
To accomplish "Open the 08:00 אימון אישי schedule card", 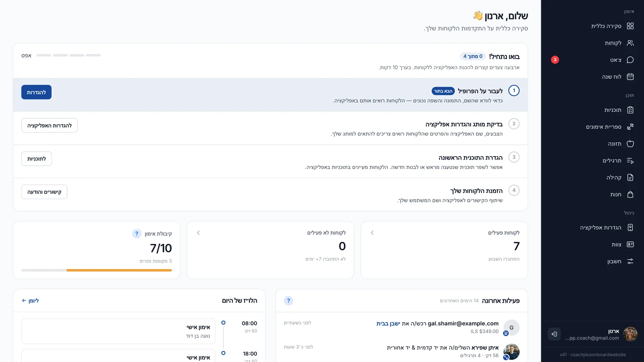I will pos(118,331).
